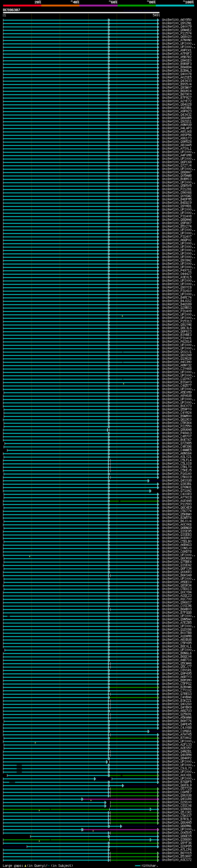Open hit UniRef100_Q9SZN1
197x868 pixels.
[x=177, y=23]
